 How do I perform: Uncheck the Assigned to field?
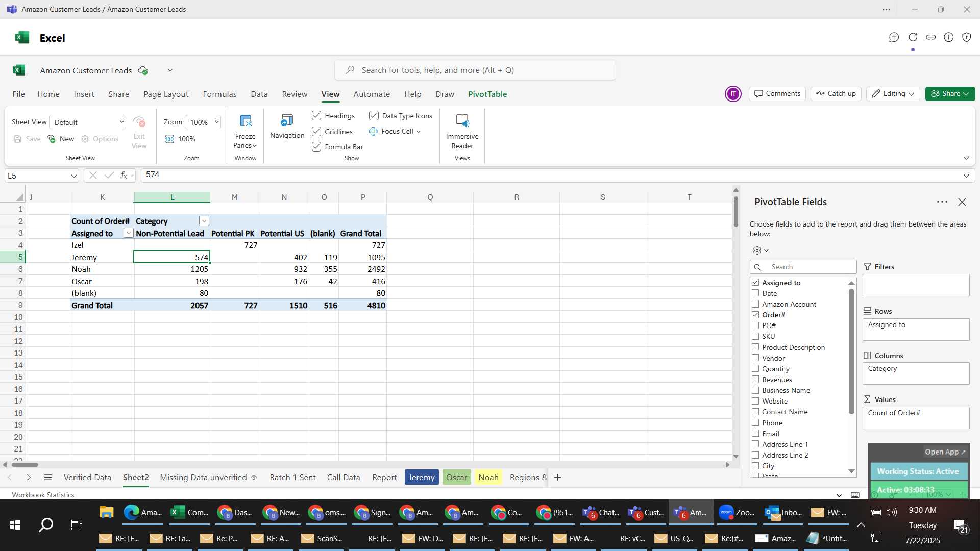point(755,282)
